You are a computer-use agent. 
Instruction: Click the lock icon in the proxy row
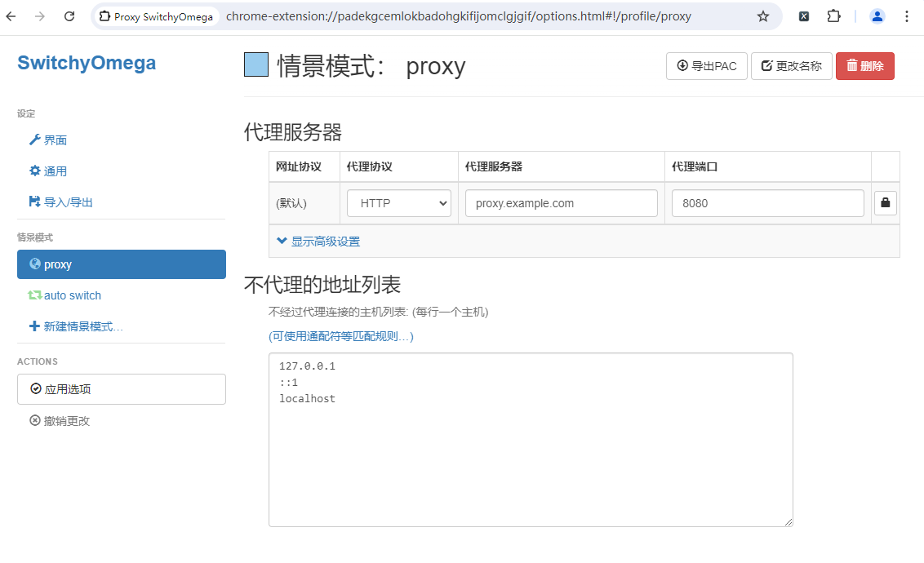pyautogui.click(x=885, y=202)
